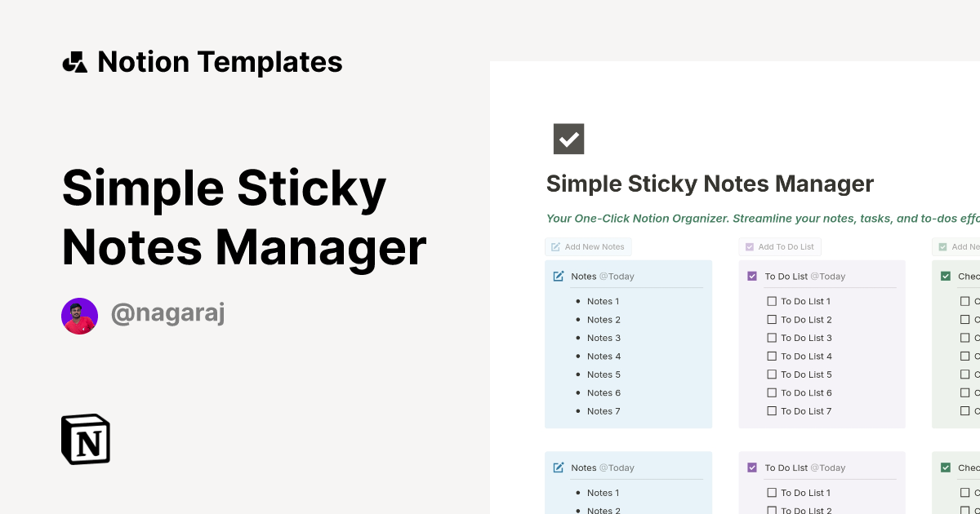Check the To Do List 1 checkbox
Viewport: 980px width, 514px height.
click(x=772, y=301)
